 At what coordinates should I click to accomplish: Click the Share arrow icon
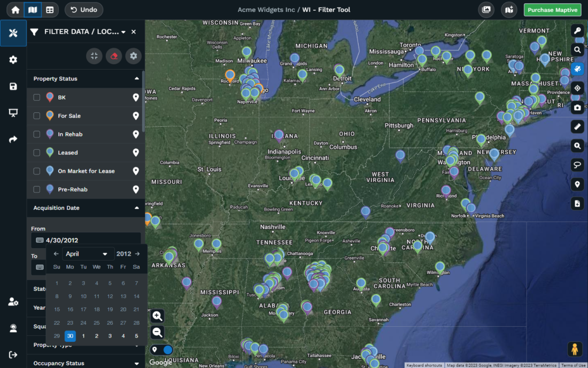click(13, 139)
